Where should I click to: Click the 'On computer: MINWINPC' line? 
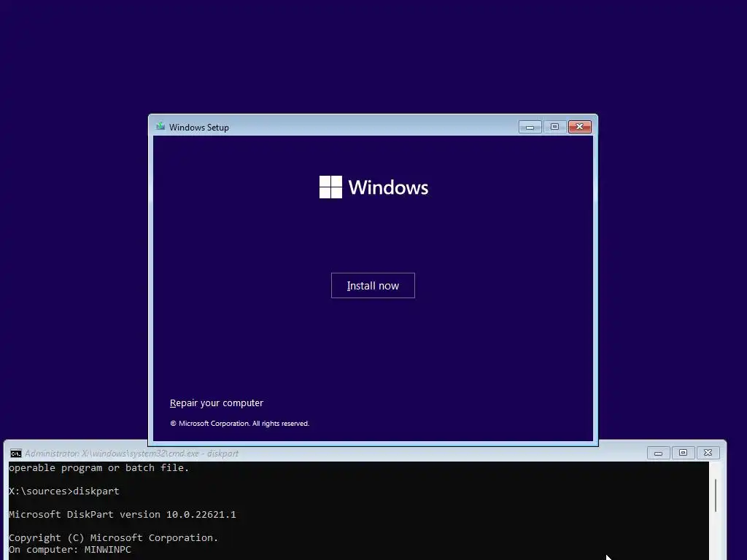pyautogui.click(x=69, y=550)
